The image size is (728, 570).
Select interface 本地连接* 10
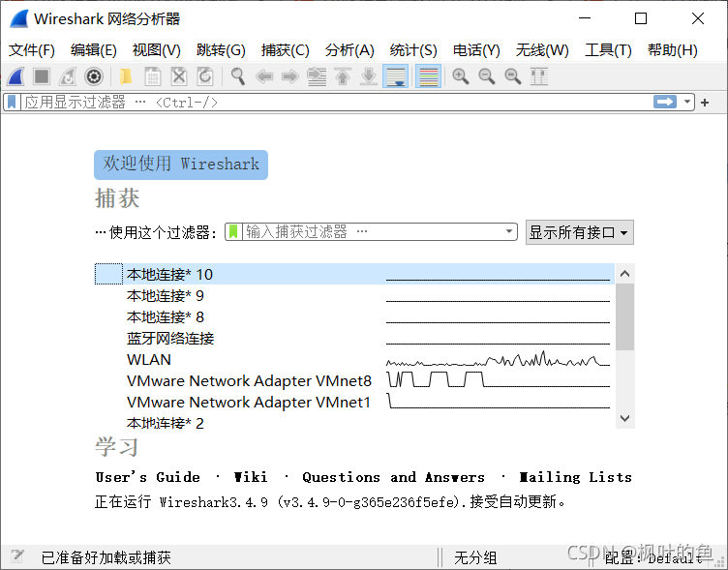[354, 274]
